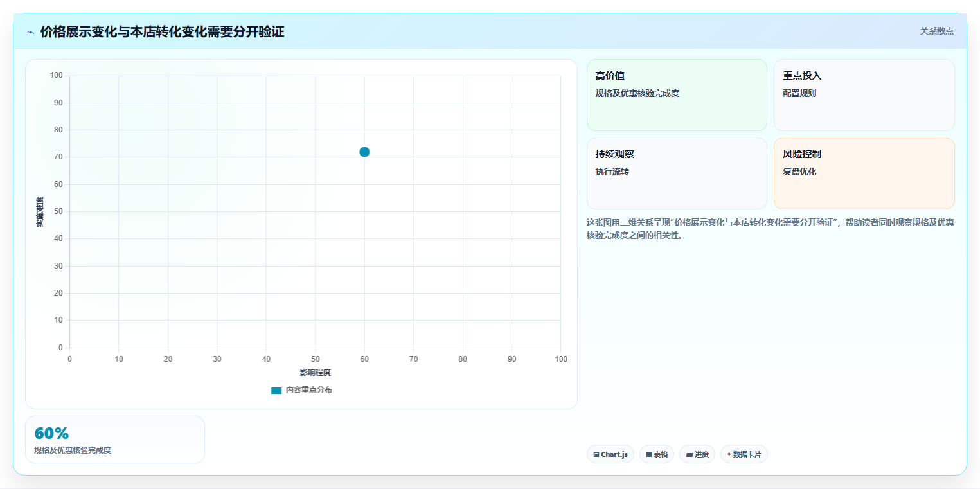Click the description paragraph starting 这张图用二维关系

click(770, 229)
